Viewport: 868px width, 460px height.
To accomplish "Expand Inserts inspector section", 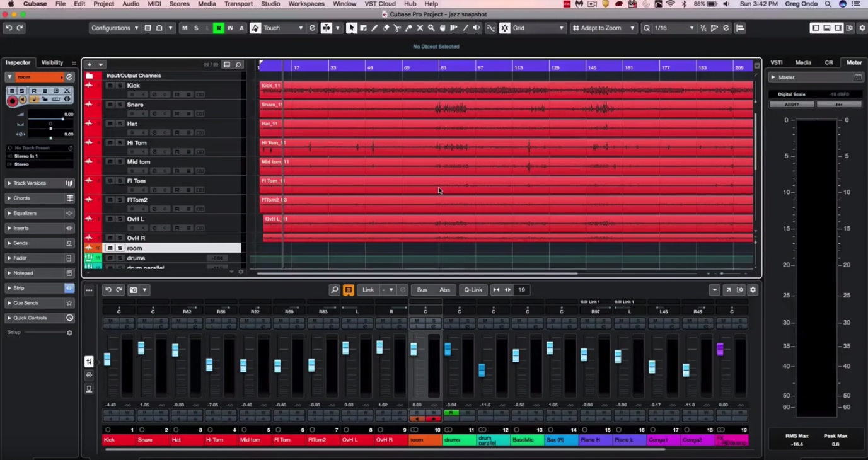I will tap(39, 228).
